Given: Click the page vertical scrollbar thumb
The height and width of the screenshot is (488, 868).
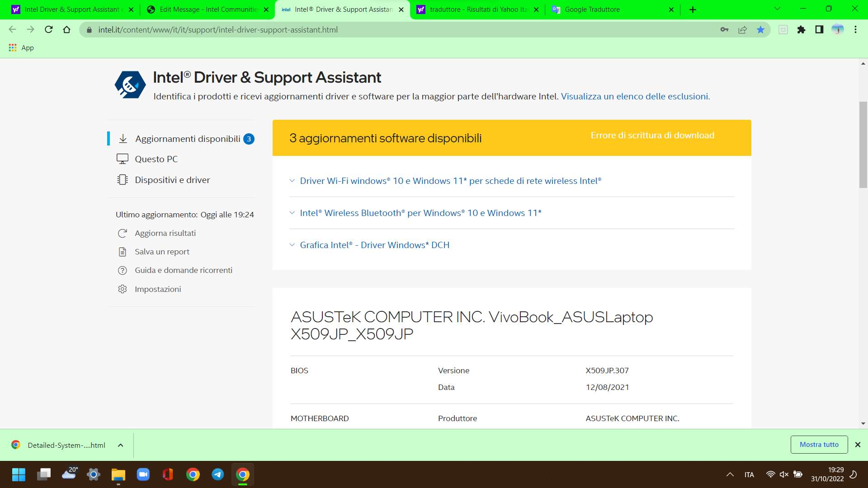Looking at the screenshot, I should pos(863,145).
